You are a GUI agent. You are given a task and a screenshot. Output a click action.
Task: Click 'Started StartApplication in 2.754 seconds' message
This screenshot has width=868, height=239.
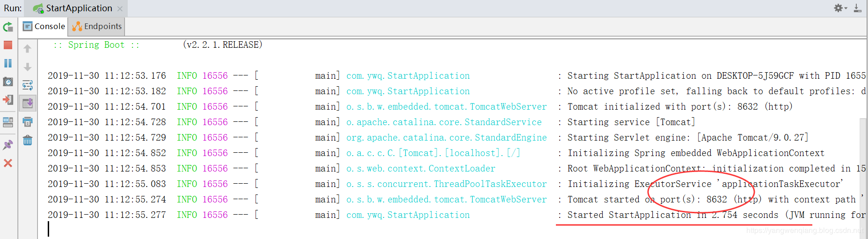click(716, 215)
